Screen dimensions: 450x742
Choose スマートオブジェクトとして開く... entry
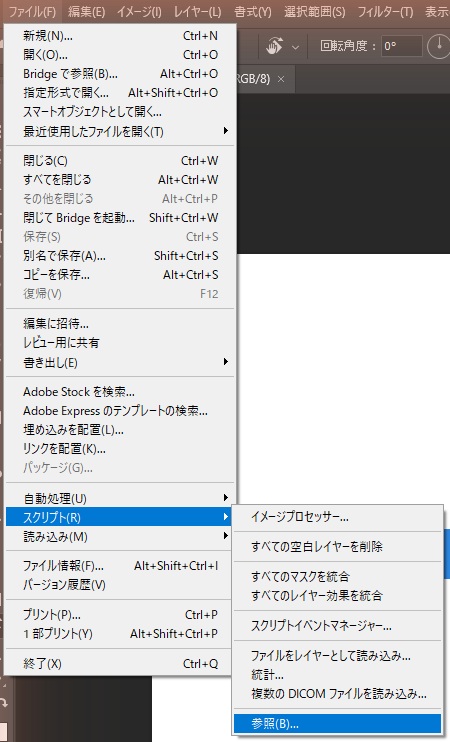pos(120,112)
